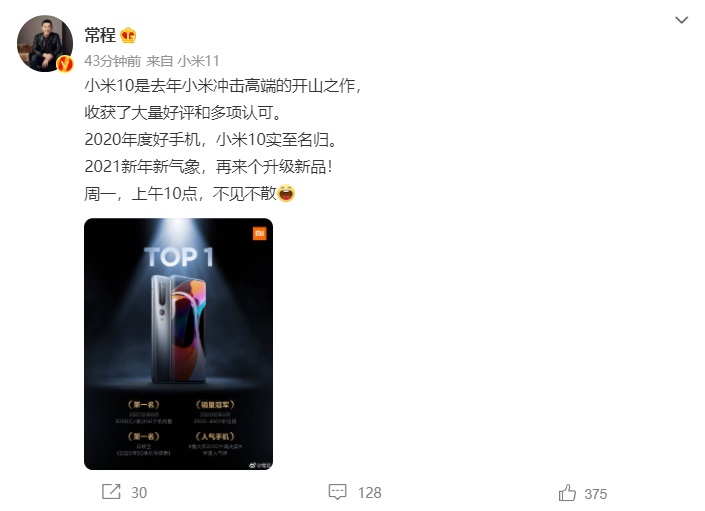Click the repost share icon
705x511 pixels.
coord(111,492)
